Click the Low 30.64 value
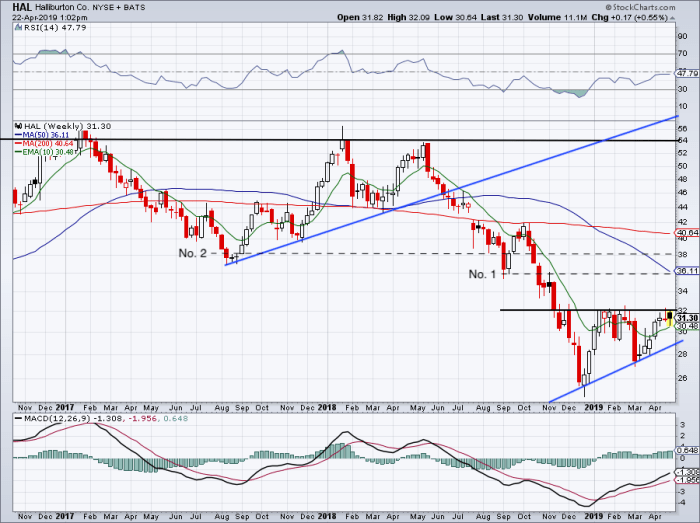Image resolution: width=700 pixels, height=523 pixels. click(455, 17)
